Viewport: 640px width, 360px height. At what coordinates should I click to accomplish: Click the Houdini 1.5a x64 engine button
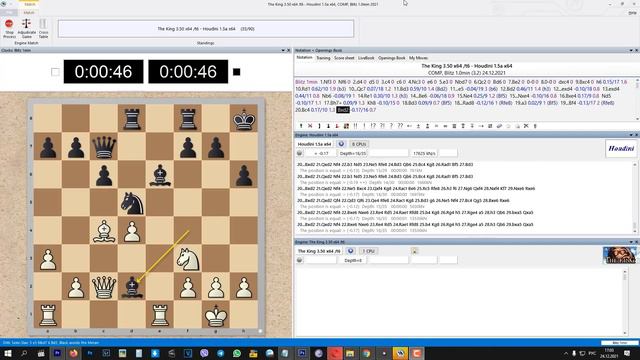(x=314, y=144)
